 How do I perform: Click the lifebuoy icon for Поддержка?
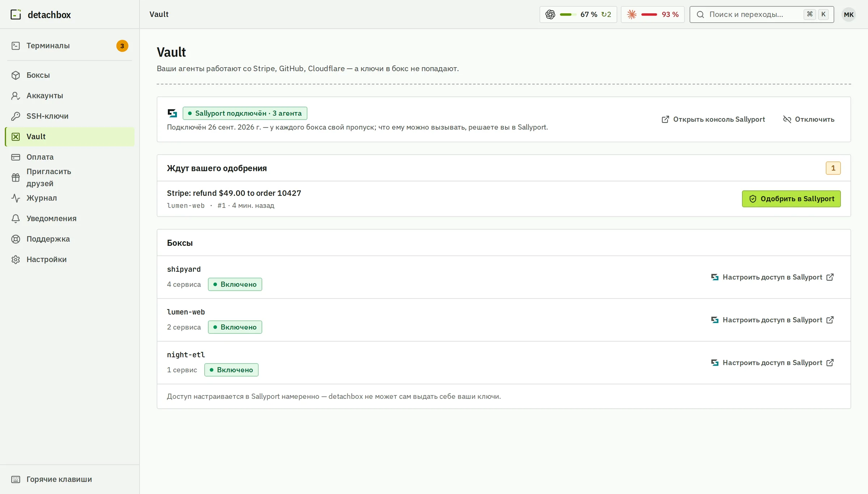[16, 239]
